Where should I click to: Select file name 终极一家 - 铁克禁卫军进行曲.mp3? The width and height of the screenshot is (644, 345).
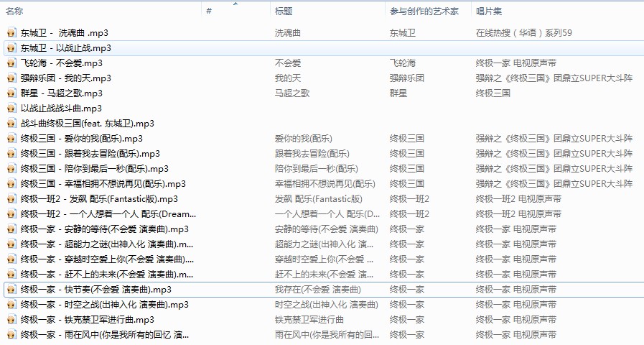pos(88,320)
